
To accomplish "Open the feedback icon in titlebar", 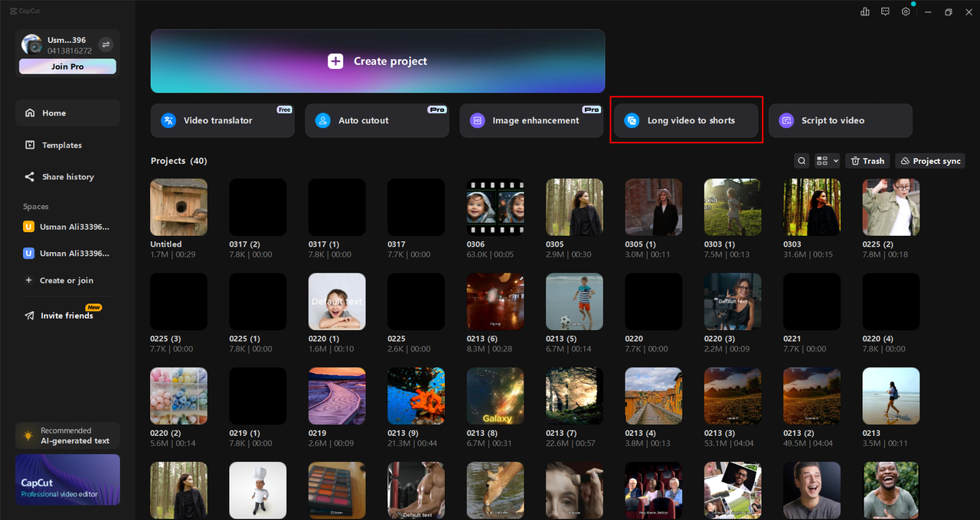I will click(885, 11).
